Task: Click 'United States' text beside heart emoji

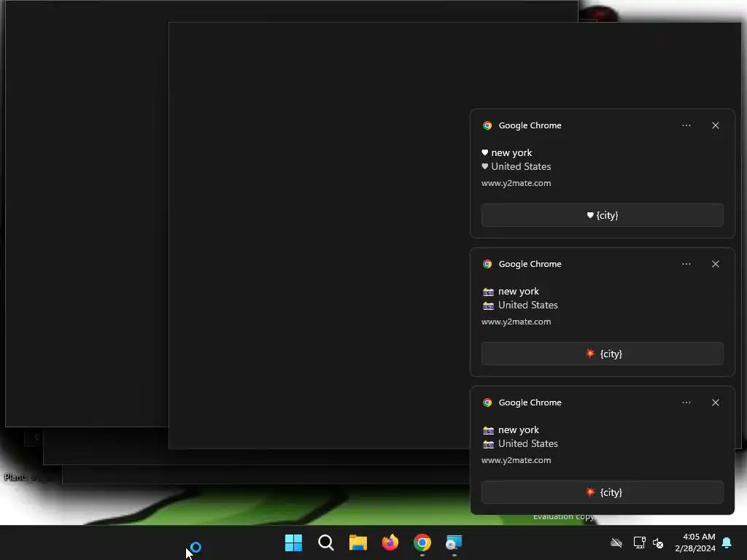Action: [521, 167]
